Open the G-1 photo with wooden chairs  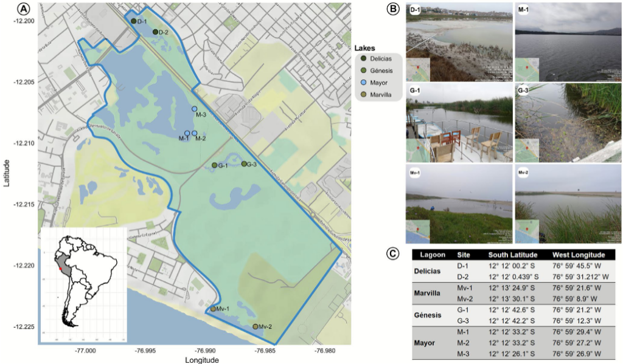459,123
